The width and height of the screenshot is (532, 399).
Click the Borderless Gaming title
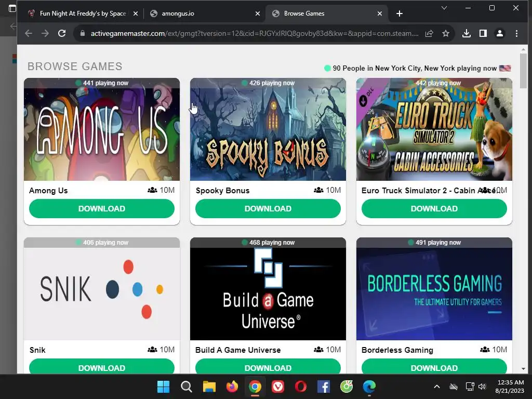click(x=397, y=350)
